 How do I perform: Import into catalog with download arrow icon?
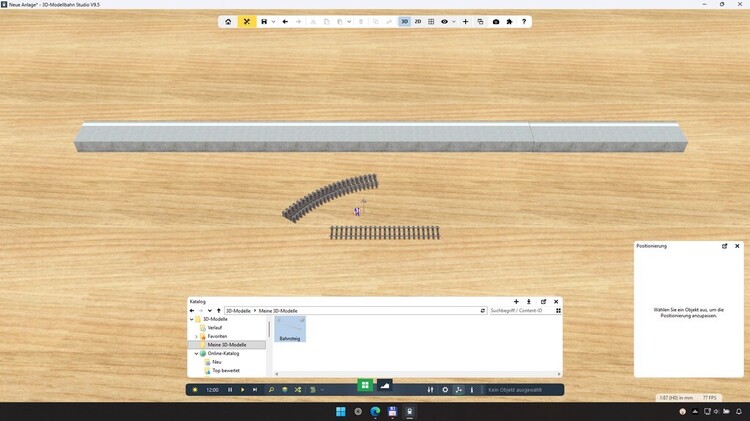point(529,301)
